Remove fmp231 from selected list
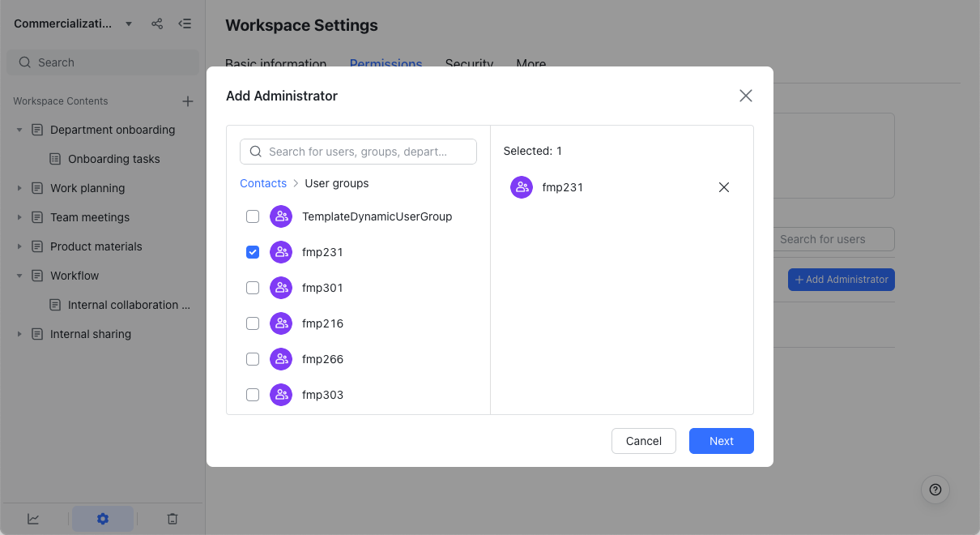Viewport: 980px width, 535px height. 724,187
